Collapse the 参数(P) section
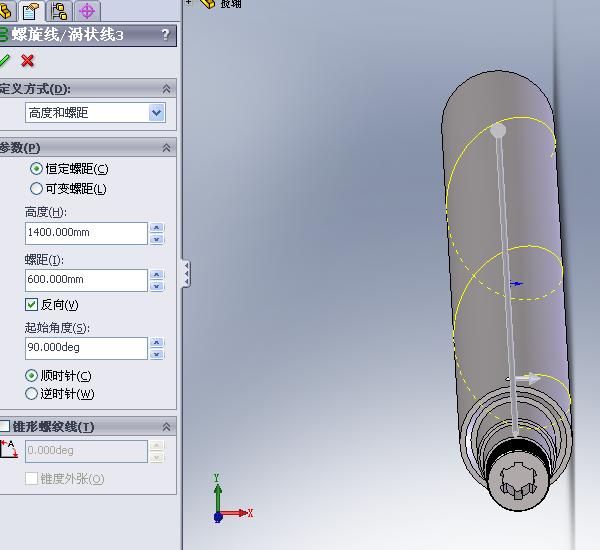The width and height of the screenshot is (600, 550). click(166, 148)
